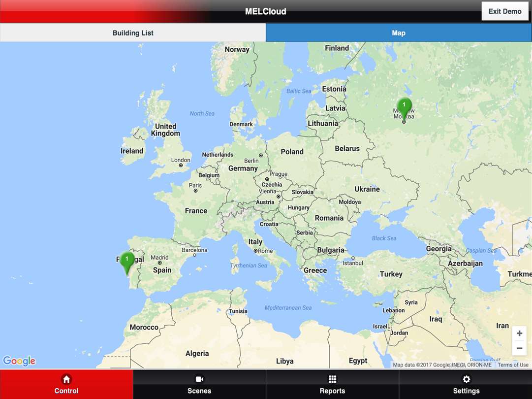Click the Georgia country label

pyautogui.click(x=438, y=249)
